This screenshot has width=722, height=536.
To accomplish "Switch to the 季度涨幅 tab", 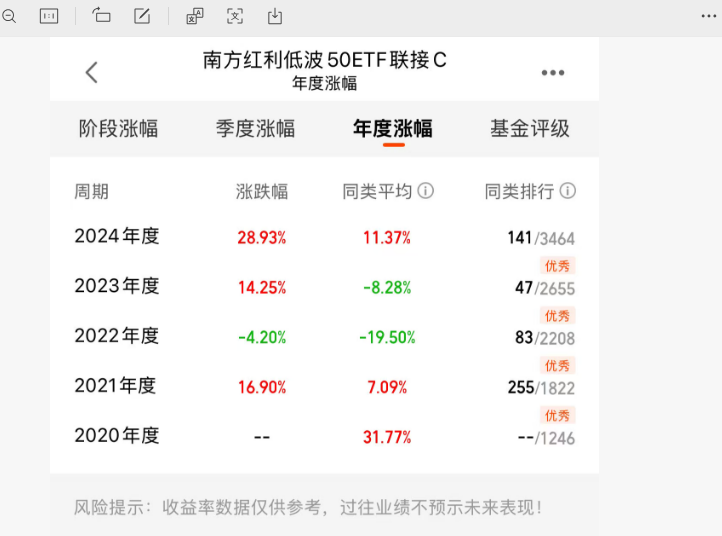I will (256, 128).
